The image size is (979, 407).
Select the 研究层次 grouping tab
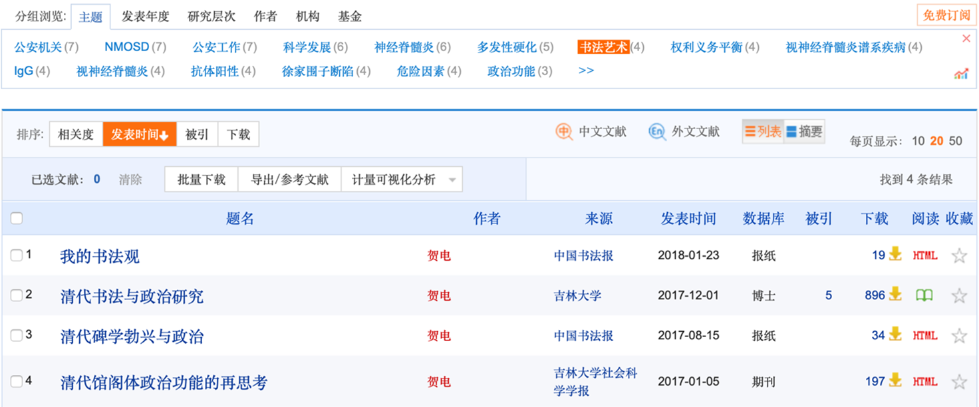[x=212, y=17]
